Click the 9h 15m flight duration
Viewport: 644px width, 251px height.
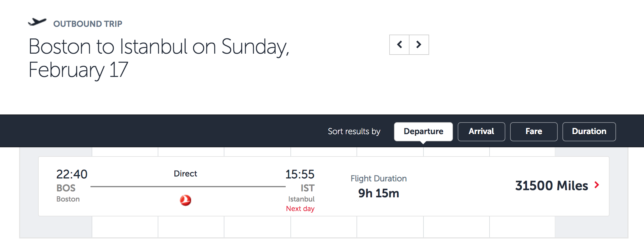click(379, 193)
